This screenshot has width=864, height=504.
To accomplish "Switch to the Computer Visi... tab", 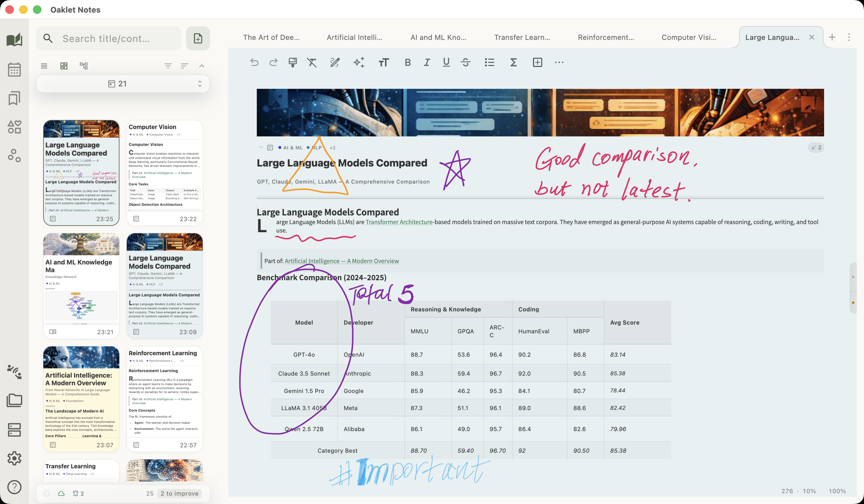I will pos(689,37).
